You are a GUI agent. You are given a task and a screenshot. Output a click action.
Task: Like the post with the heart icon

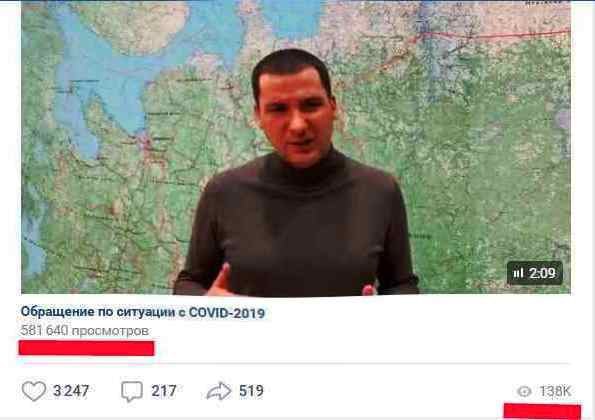click(x=33, y=391)
